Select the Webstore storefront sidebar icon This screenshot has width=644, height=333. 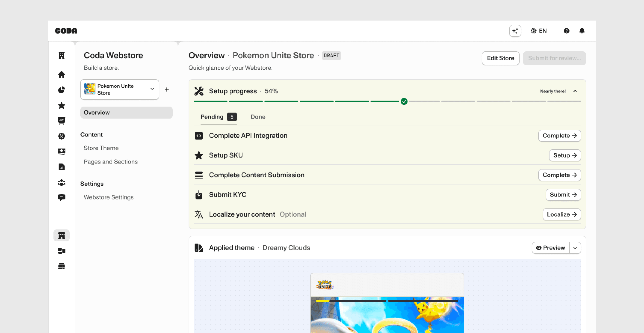(x=62, y=235)
